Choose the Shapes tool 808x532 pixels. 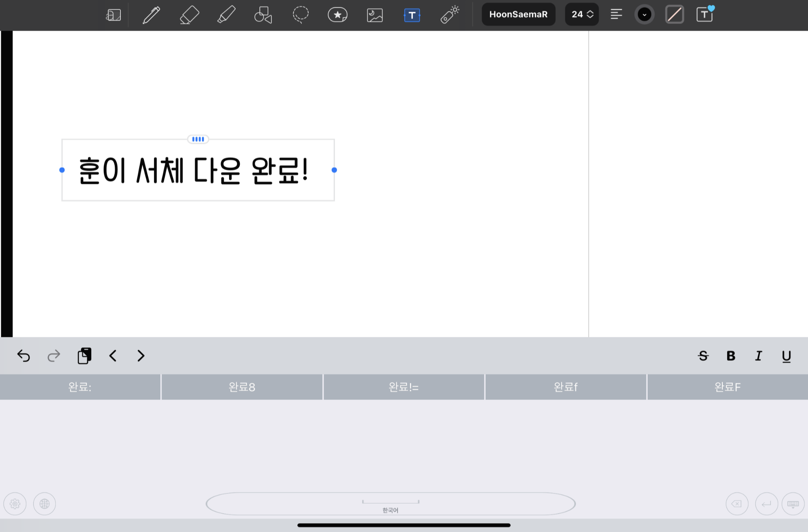[263, 15]
